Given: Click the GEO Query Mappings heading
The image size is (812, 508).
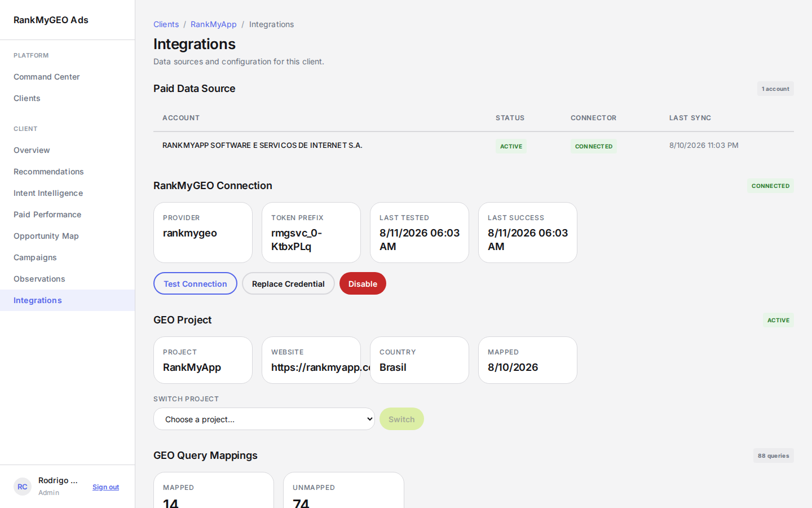Looking at the screenshot, I should click(205, 456).
